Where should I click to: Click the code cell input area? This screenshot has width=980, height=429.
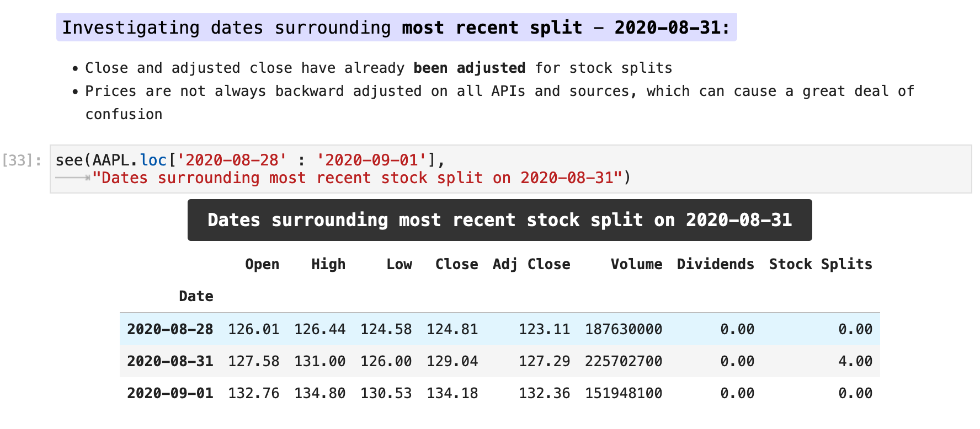[x=510, y=169]
